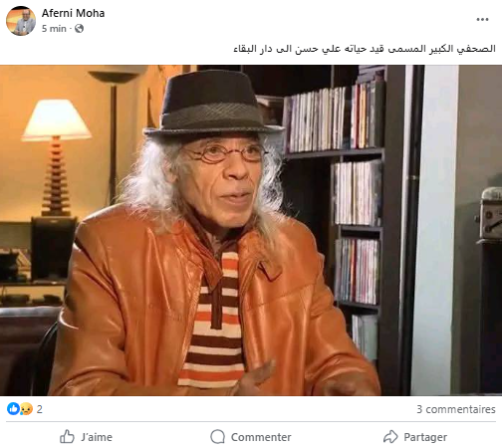The image size is (502, 448).
Task: Open the 3 commentaires link
Action: pos(456,409)
